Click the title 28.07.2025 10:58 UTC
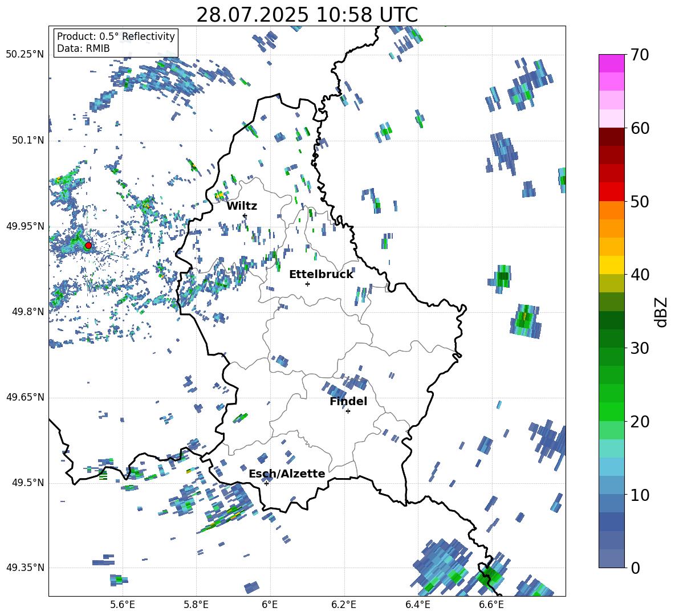 tap(307, 15)
